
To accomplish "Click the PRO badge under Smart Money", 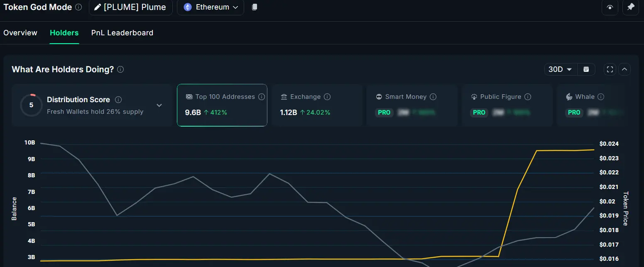I will coord(384,113).
